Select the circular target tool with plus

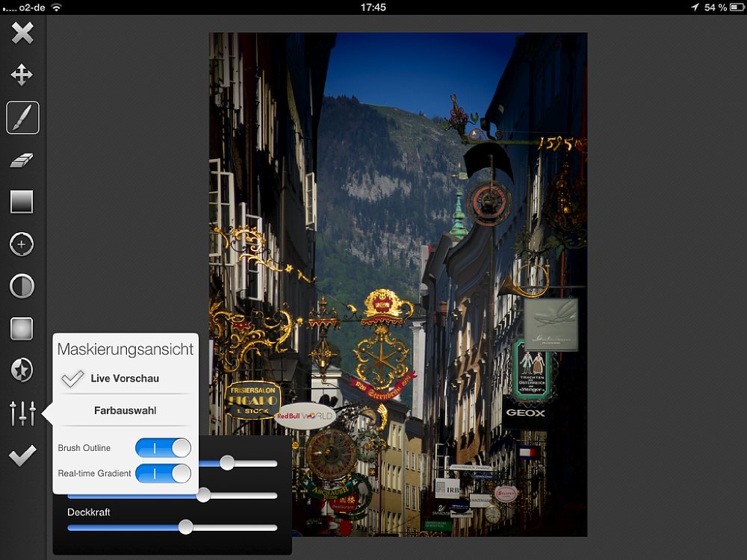(22, 244)
